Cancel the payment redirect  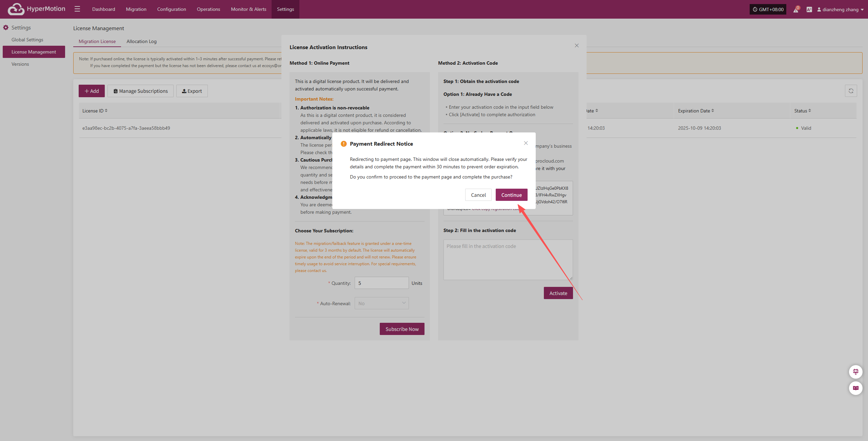click(x=478, y=195)
